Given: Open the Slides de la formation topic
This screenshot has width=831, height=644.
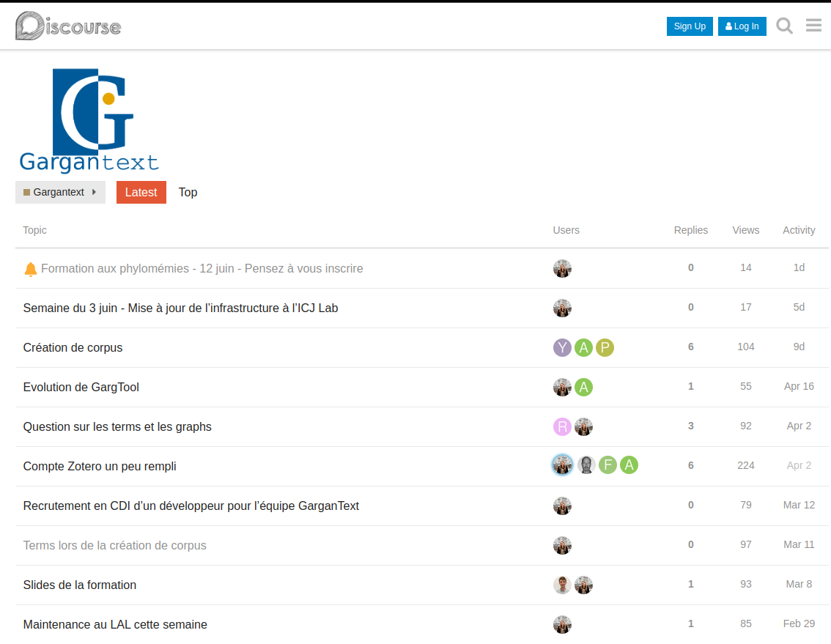Looking at the screenshot, I should coord(79,585).
